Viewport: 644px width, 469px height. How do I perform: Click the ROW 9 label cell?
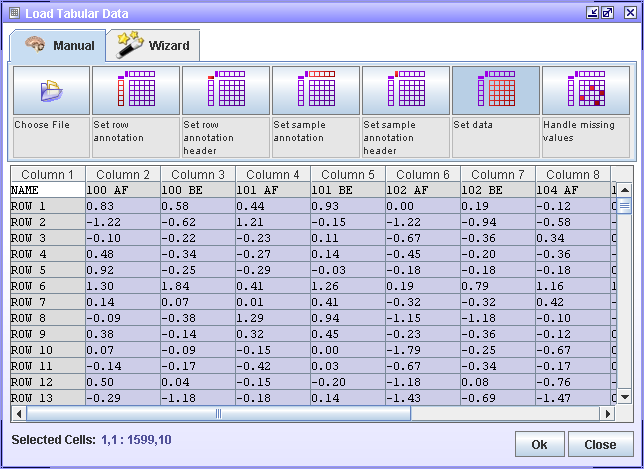pyautogui.click(x=48, y=334)
